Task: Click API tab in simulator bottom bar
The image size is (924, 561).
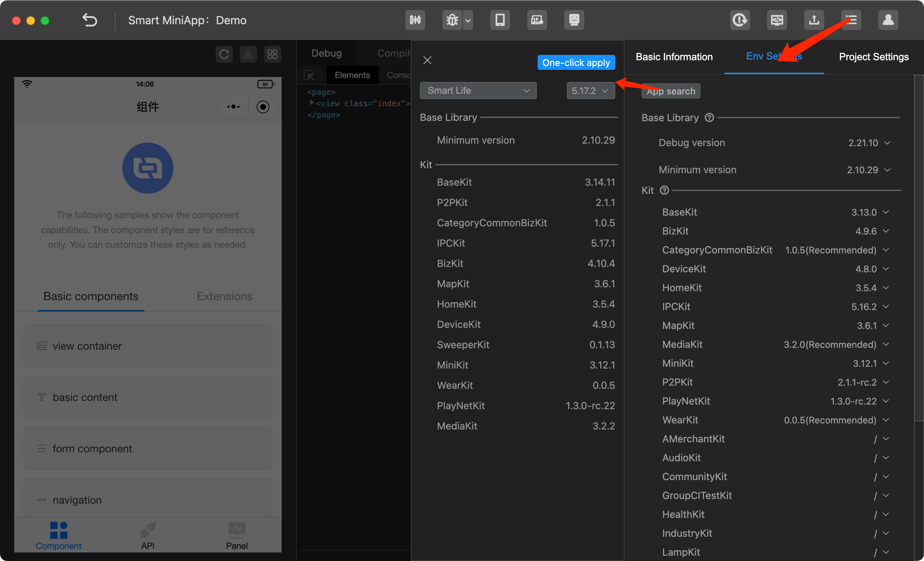Action: pyautogui.click(x=148, y=535)
